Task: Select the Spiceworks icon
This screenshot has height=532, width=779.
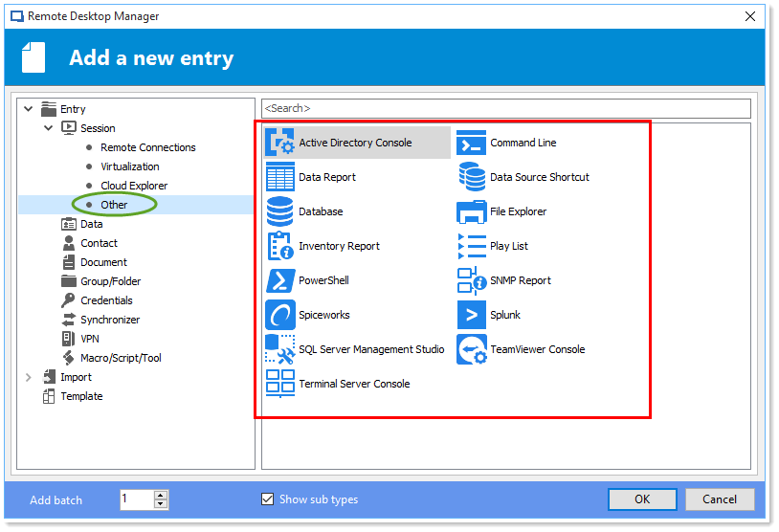Action: pos(280,315)
